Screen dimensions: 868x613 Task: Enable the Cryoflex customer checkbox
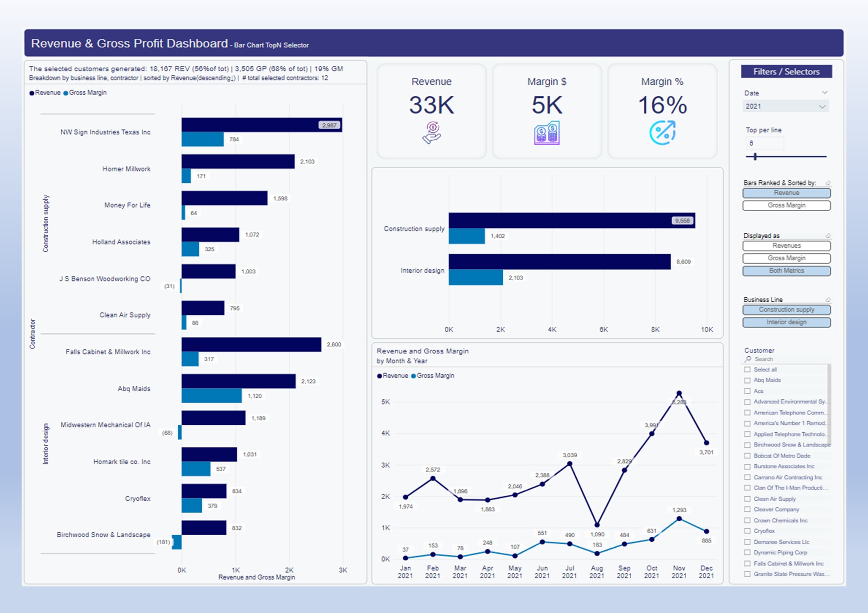coord(747,531)
